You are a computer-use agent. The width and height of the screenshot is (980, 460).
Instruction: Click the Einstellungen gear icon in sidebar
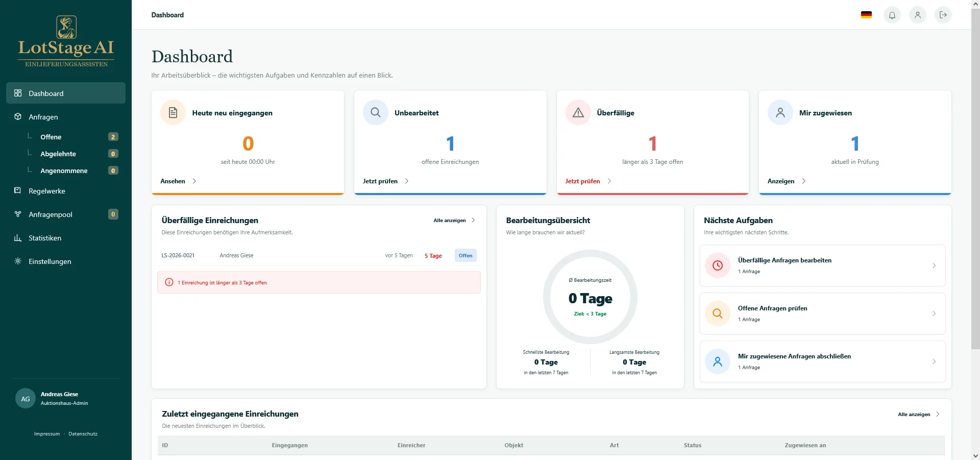18,261
